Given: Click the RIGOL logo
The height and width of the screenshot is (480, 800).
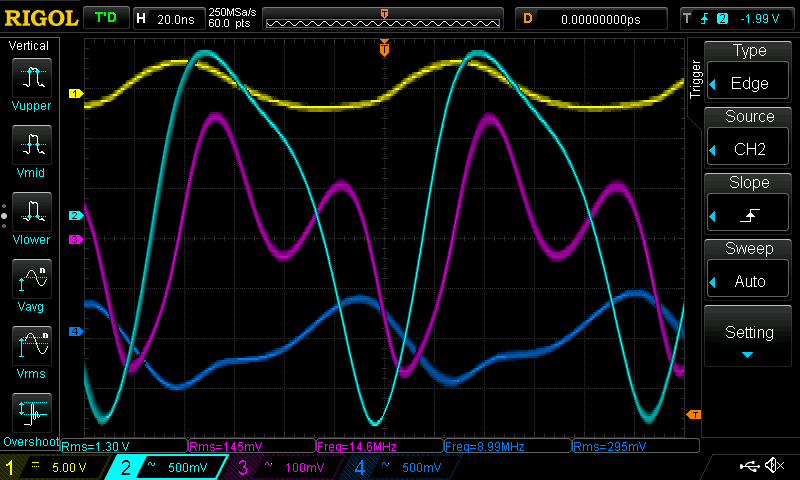Looking at the screenshot, I should point(41,18).
